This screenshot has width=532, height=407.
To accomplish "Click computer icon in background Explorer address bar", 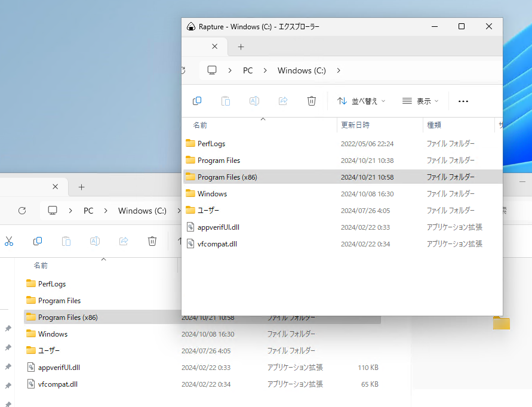I will coord(53,211).
